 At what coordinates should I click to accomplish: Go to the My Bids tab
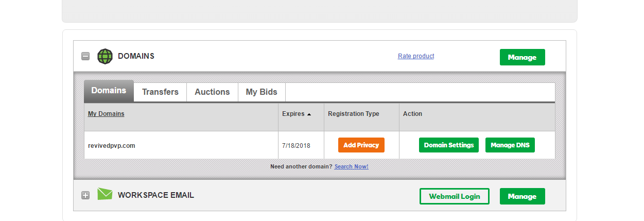(262, 92)
